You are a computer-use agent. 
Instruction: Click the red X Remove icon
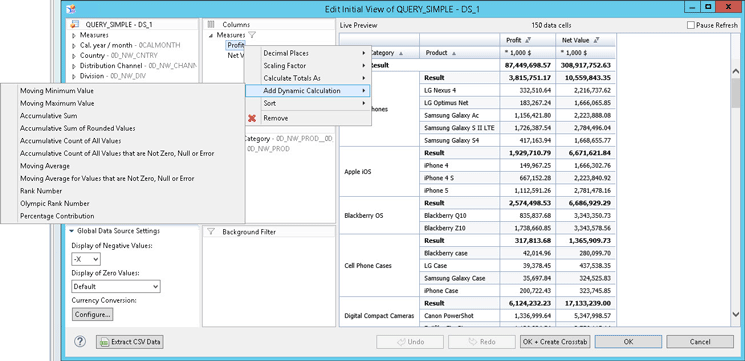tap(252, 118)
